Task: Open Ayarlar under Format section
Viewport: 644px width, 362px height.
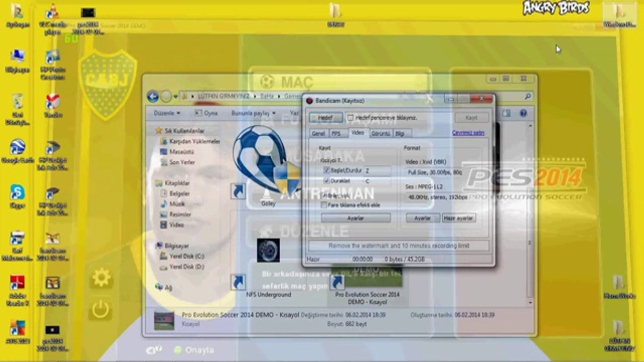Action: coord(422,218)
